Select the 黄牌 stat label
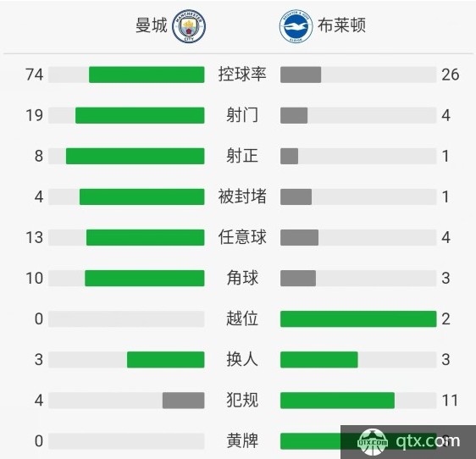The image size is (476, 459). click(242, 440)
